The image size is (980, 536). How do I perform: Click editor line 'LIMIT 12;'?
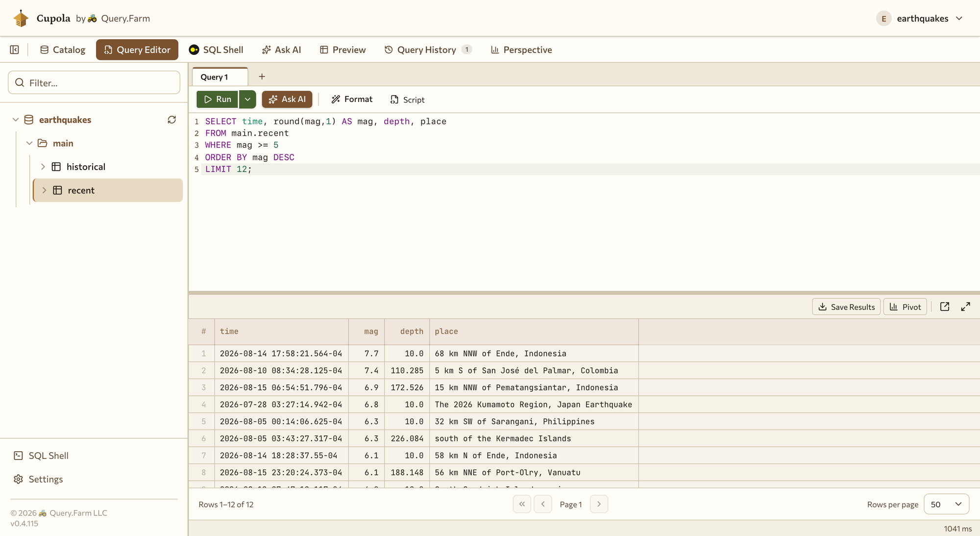click(x=228, y=169)
